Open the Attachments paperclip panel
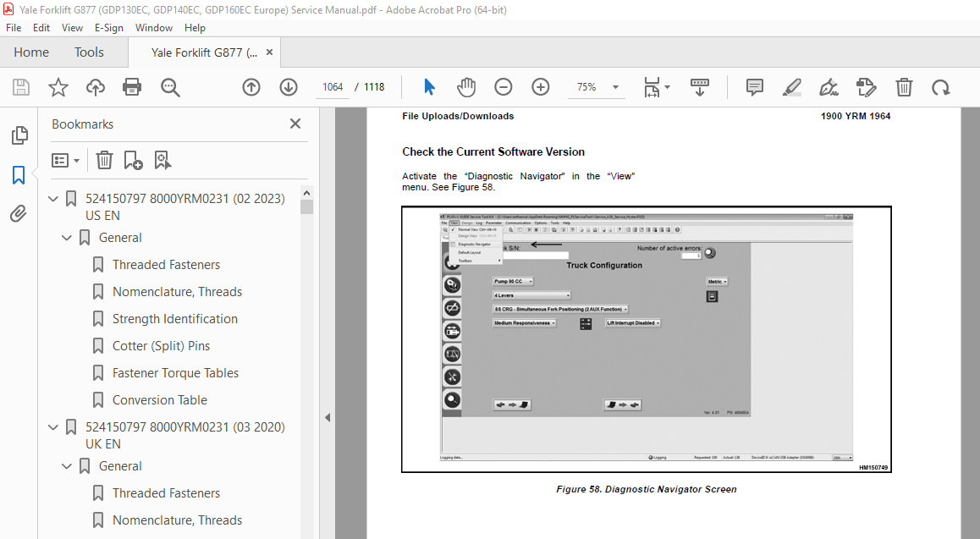Screen dimensions: 980x539 click(x=19, y=214)
